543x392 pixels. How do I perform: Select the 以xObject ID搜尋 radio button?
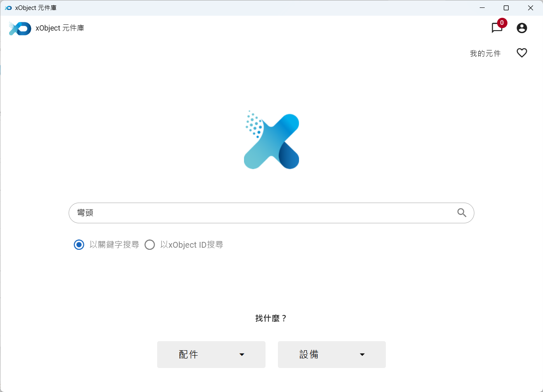coord(150,245)
